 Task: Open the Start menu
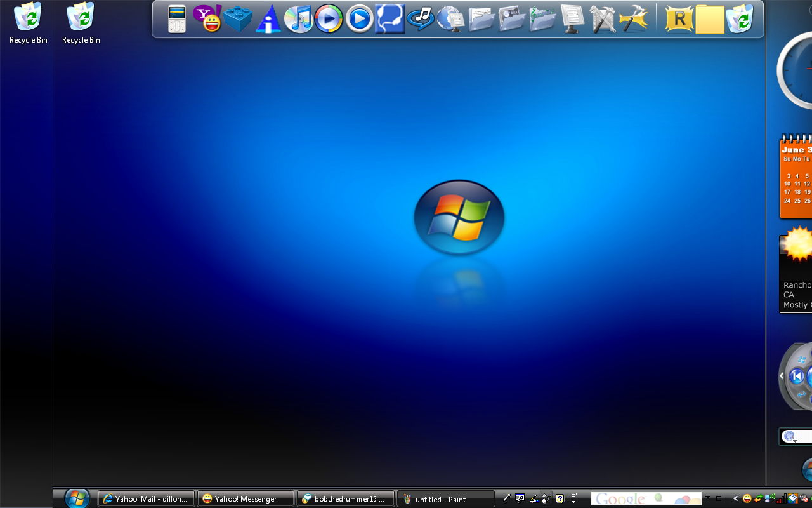pyautogui.click(x=76, y=498)
